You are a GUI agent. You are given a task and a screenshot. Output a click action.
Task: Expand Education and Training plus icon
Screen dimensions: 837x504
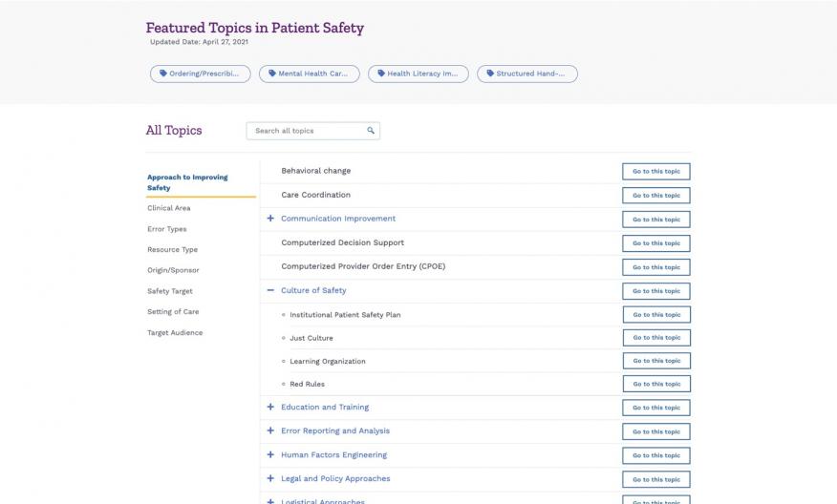(270, 407)
